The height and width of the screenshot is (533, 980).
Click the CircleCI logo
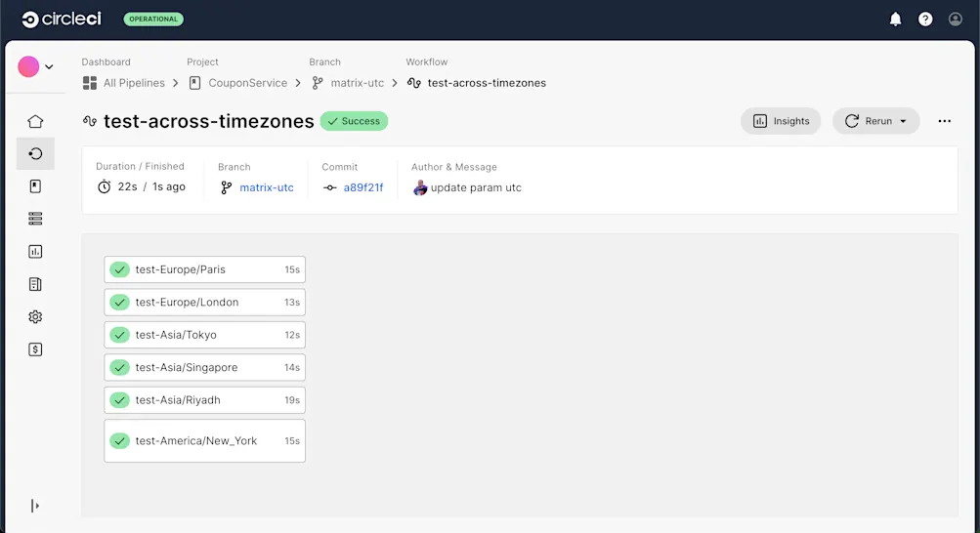(62, 20)
